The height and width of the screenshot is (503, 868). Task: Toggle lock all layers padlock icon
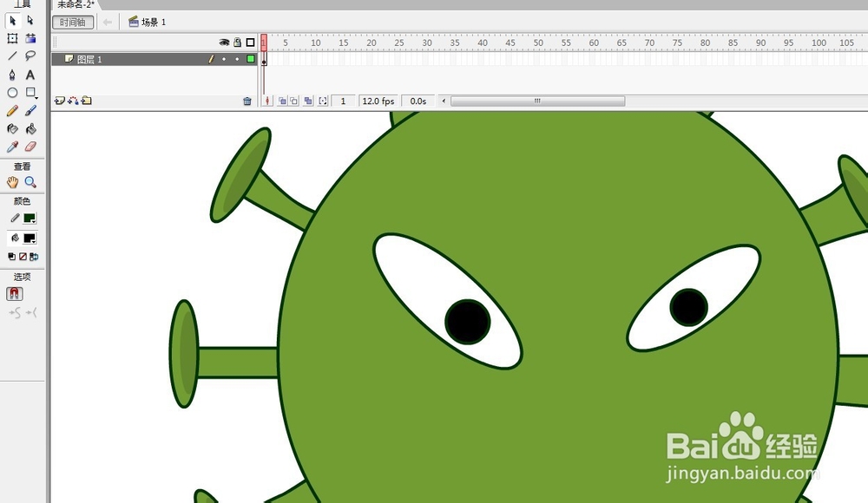238,42
